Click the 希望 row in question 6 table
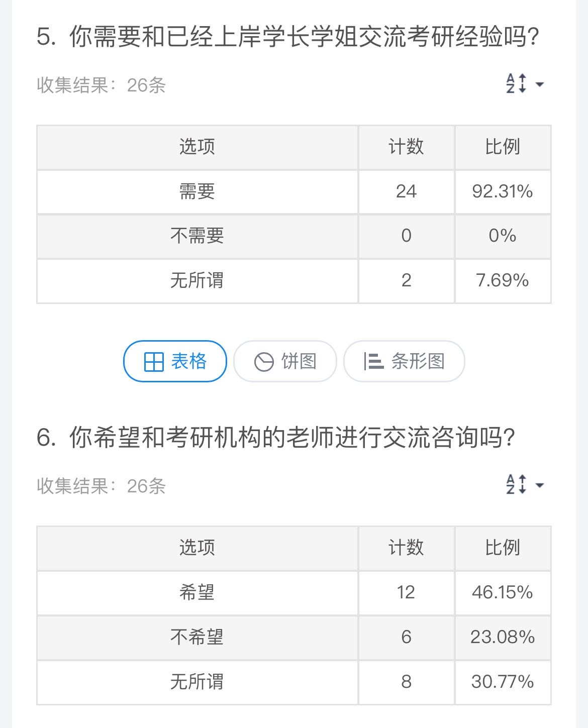588x728 pixels. (294, 593)
